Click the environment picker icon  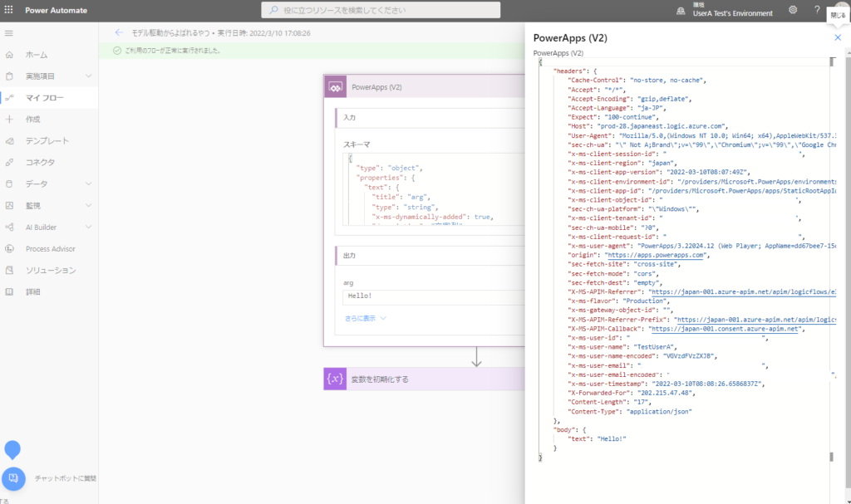pos(681,10)
